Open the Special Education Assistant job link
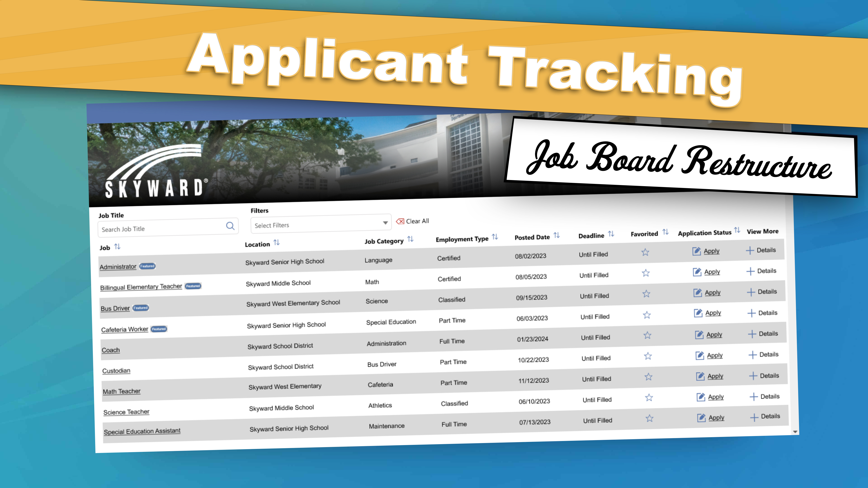Screen dimensions: 868x488 [x=142, y=432]
